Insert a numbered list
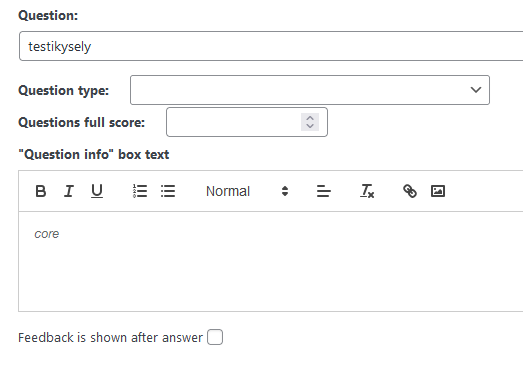This screenshot has width=523, height=367. [x=140, y=191]
